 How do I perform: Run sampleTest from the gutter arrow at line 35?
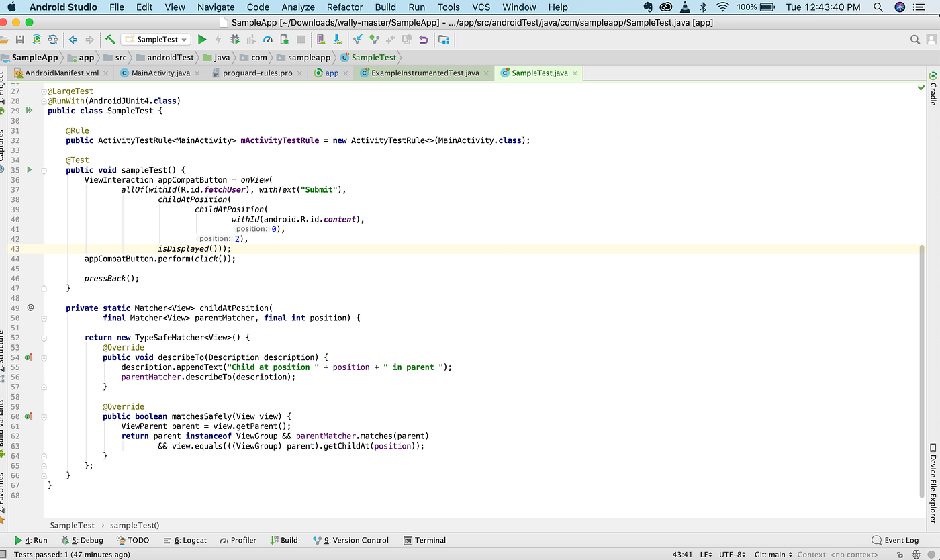click(30, 170)
